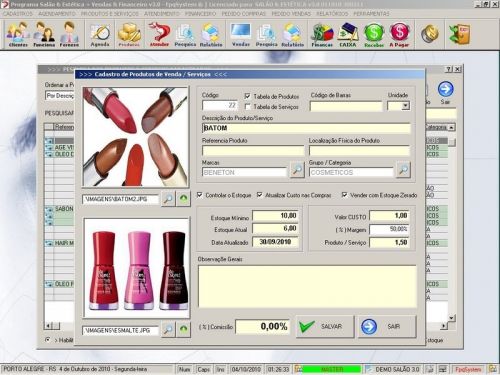Open the Agenda toolbar icon

100,34
